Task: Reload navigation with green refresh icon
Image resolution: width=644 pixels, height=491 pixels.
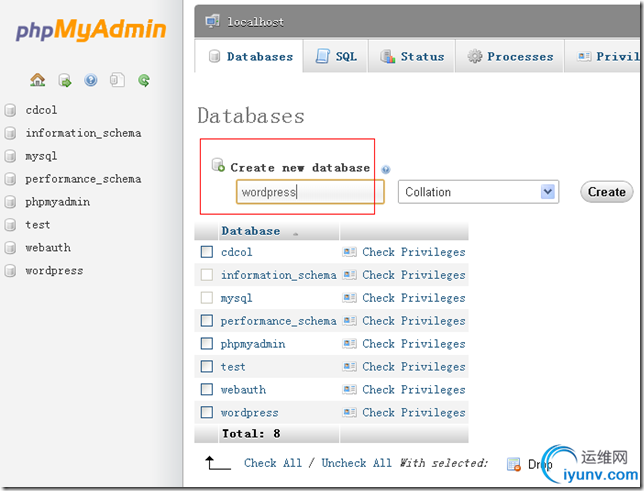Action: pyautogui.click(x=144, y=80)
